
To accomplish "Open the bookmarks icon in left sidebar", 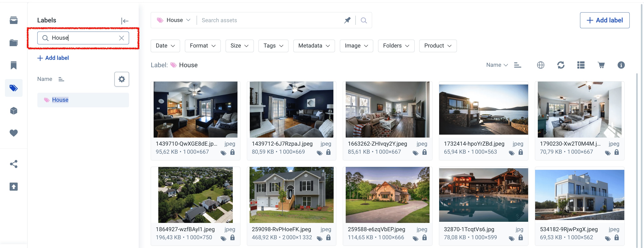I will [13, 65].
